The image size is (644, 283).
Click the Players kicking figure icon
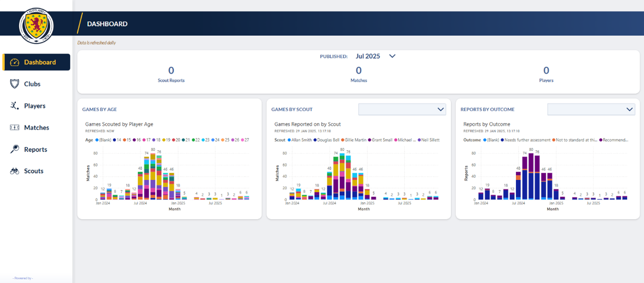(x=14, y=106)
